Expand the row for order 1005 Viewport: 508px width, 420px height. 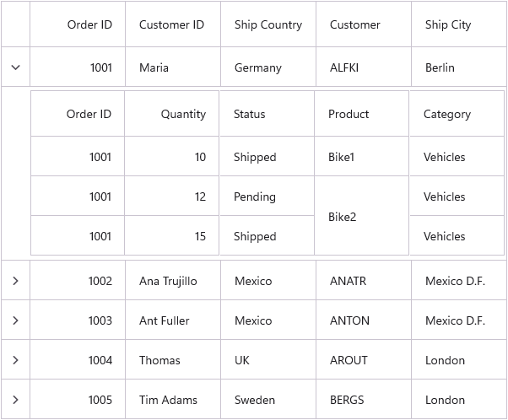coord(15,400)
